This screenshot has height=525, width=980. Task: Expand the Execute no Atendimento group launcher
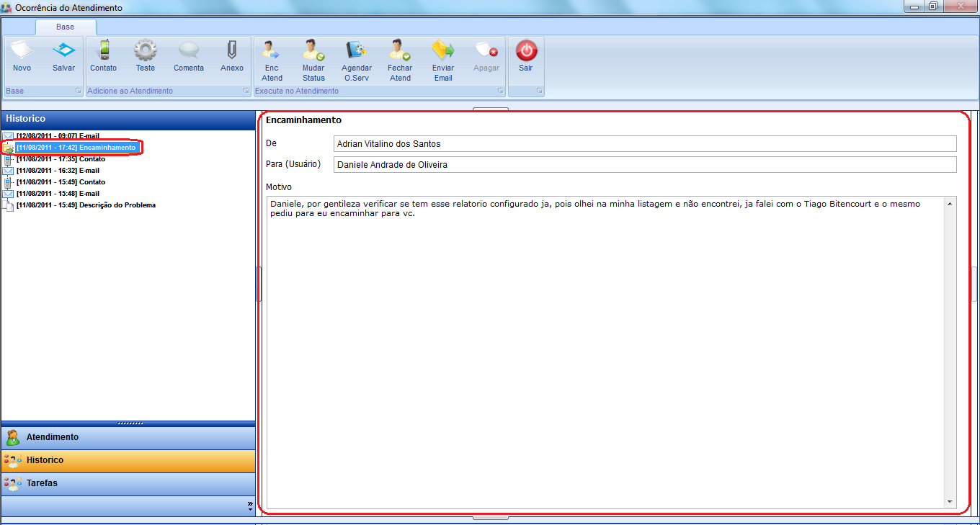pos(500,91)
